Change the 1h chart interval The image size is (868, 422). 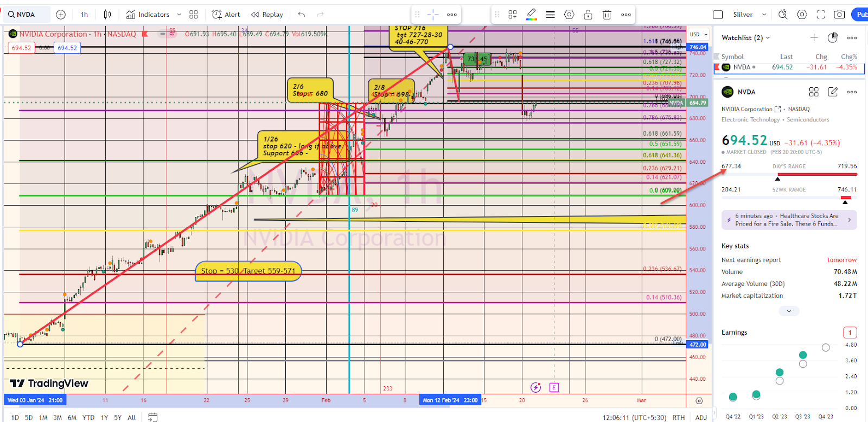(x=84, y=15)
